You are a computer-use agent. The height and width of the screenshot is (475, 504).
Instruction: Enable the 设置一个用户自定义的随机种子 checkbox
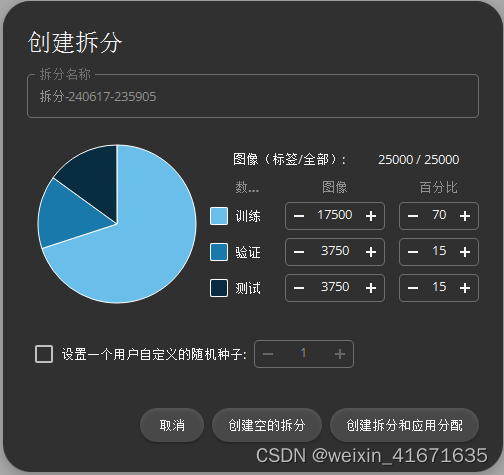[x=44, y=354]
